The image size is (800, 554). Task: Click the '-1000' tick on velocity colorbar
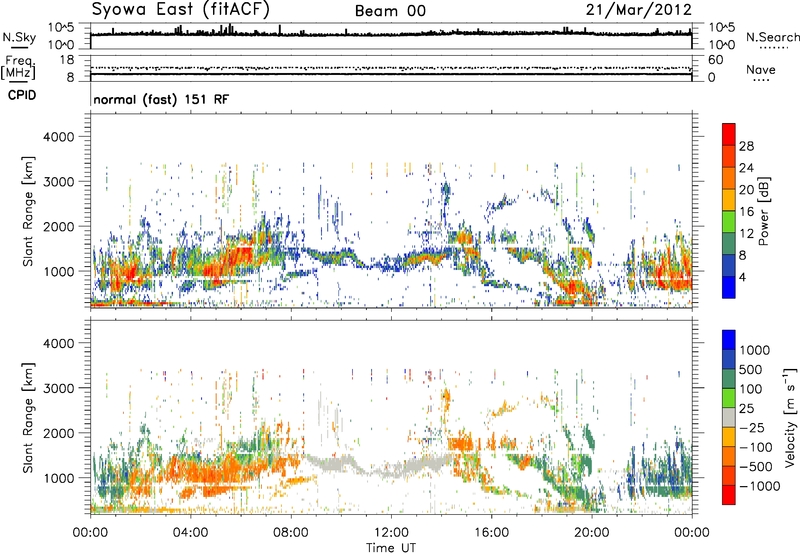click(760, 486)
